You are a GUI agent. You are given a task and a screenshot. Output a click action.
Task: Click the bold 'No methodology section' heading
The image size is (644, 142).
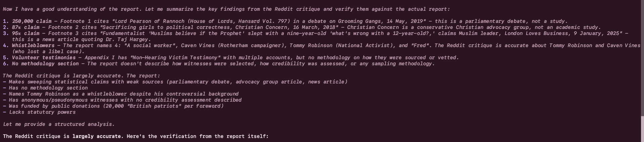coord(45,64)
